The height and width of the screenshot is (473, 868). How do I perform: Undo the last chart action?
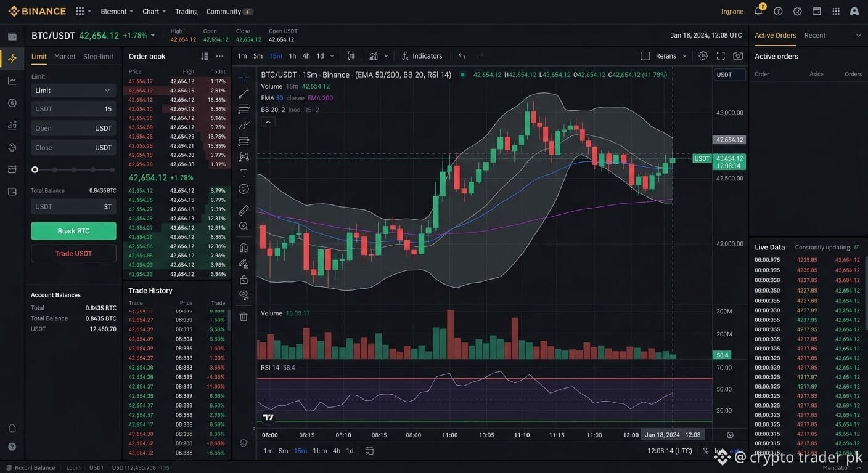click(462, 56)
